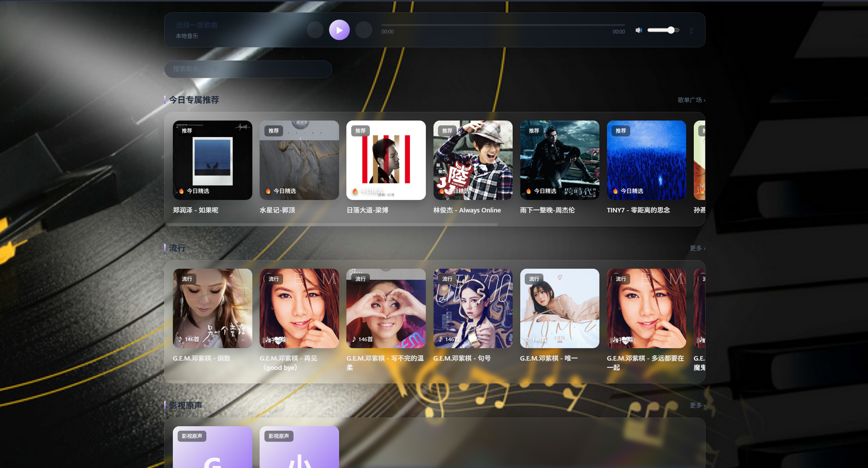Open the second 影视原声 card with 小
The width and height of the screenshot is (868, 468).
(x=299, y=447)
